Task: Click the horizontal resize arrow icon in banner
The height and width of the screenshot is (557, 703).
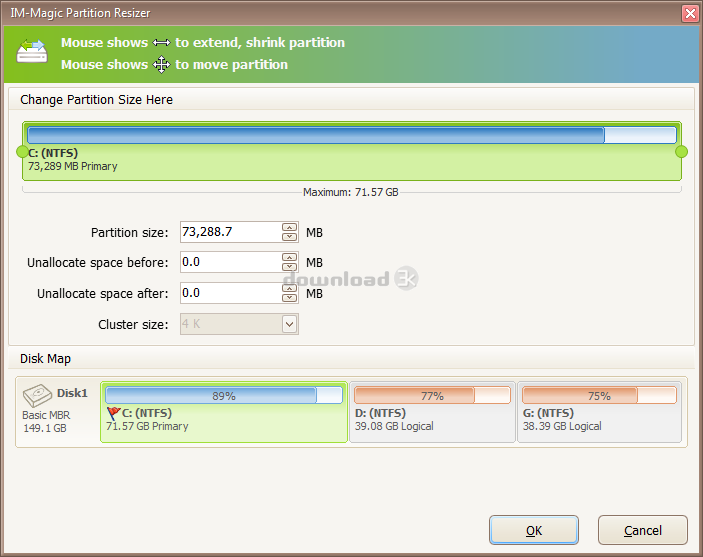Action: point(161,43)
